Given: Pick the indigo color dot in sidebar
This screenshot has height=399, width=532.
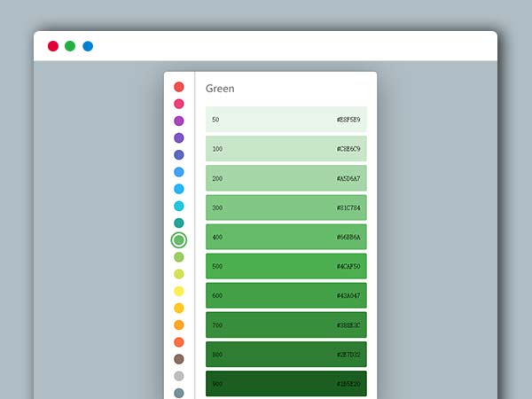Looking at the screenshot, I should click(x=179, y=155).
